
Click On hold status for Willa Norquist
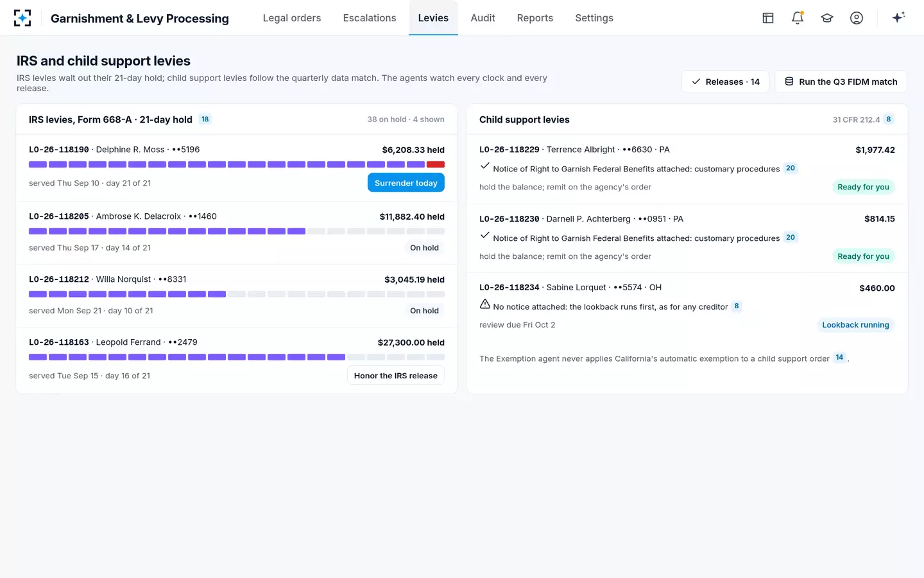(424, 311)
